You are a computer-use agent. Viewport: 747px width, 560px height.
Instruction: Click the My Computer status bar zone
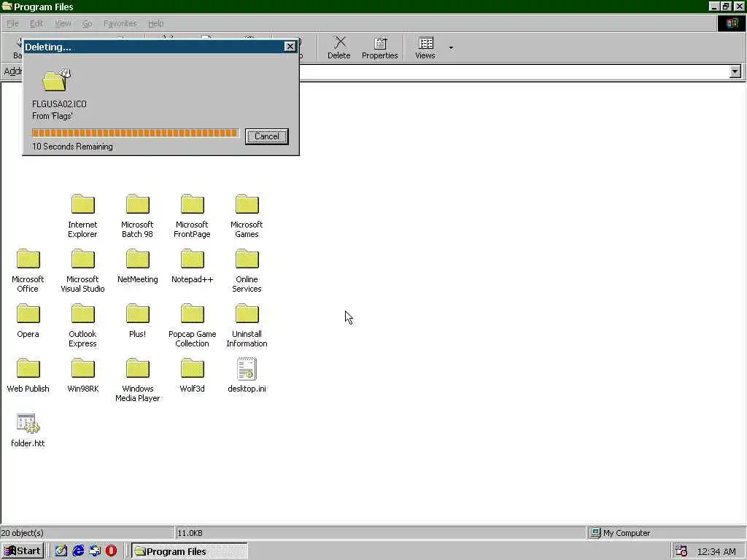(666, 533)
